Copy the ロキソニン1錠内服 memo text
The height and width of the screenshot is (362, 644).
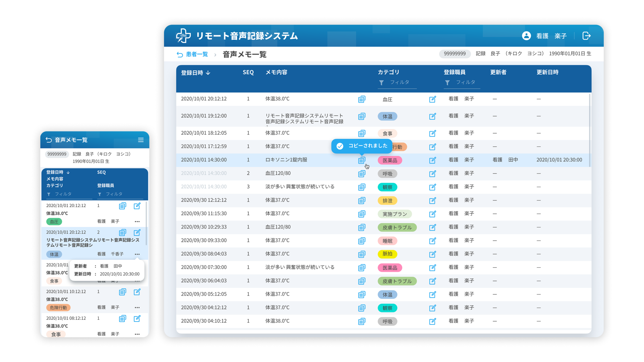tap(362, 160)
